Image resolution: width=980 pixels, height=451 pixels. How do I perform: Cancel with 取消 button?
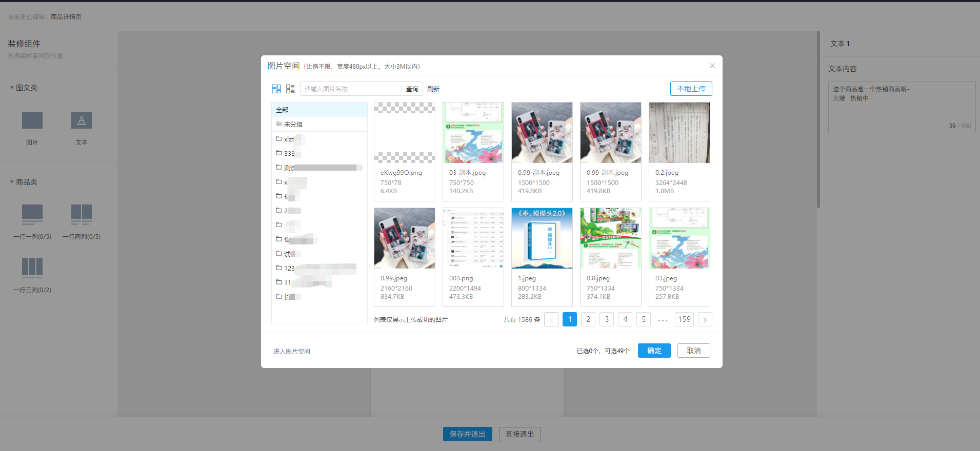694,351
